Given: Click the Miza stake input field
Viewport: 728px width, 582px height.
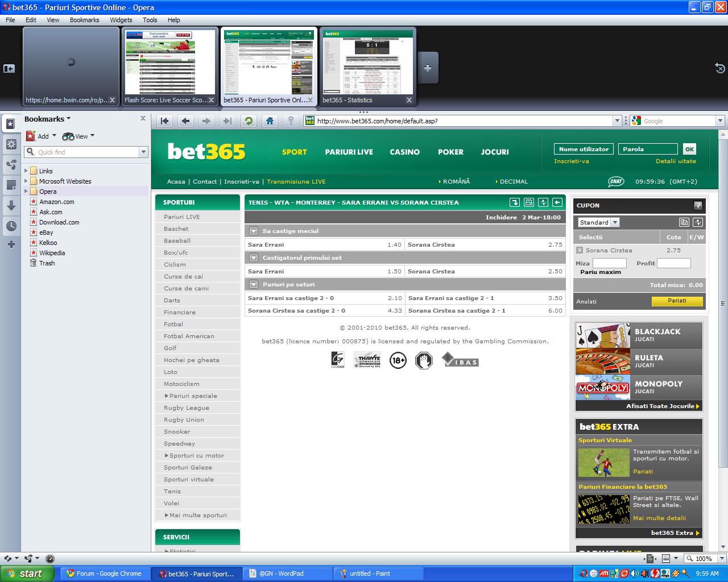Looking at the screenshot, I should [609, 263].
